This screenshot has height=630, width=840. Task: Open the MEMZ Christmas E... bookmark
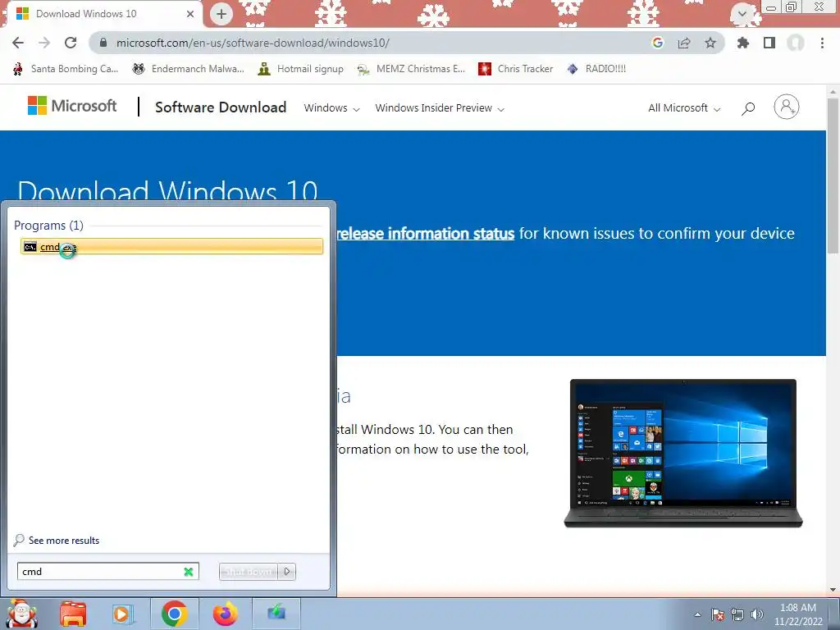tap(411, 69)
